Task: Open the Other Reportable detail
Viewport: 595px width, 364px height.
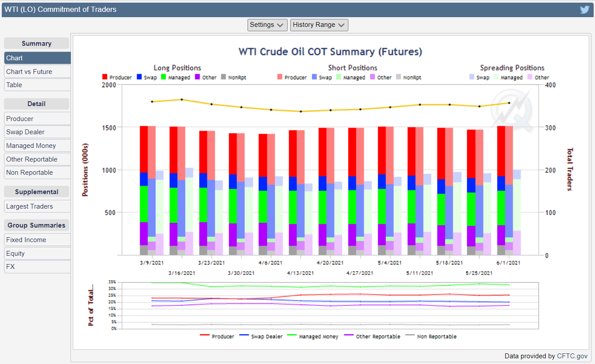Action: tap(37, 159)
